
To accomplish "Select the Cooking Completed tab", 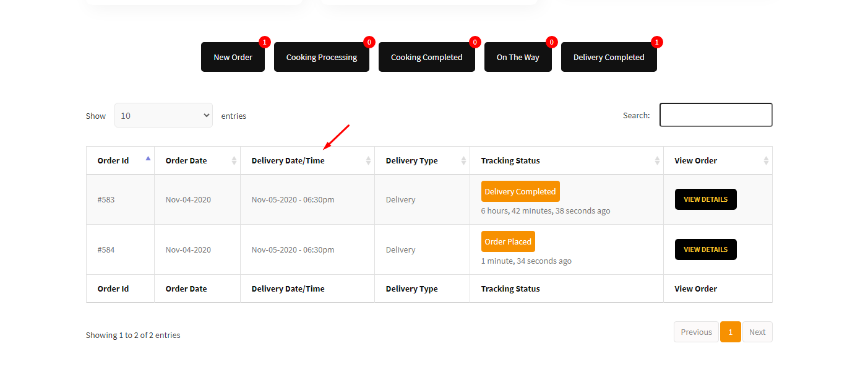I will tap(426, 58).
